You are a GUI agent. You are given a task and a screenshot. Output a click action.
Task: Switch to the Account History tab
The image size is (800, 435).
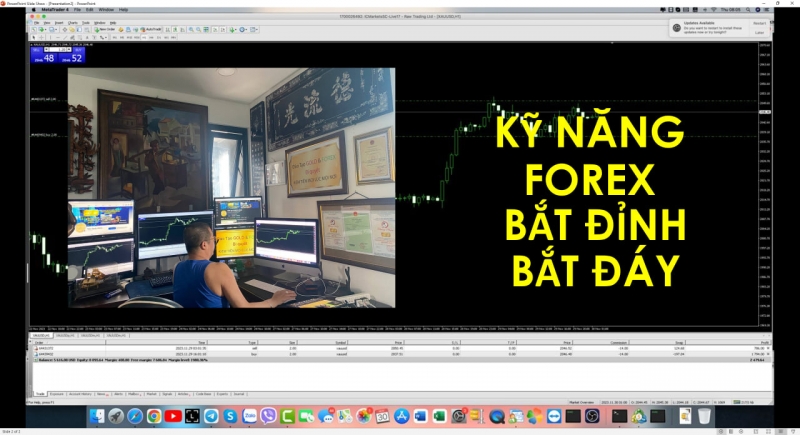80,394
